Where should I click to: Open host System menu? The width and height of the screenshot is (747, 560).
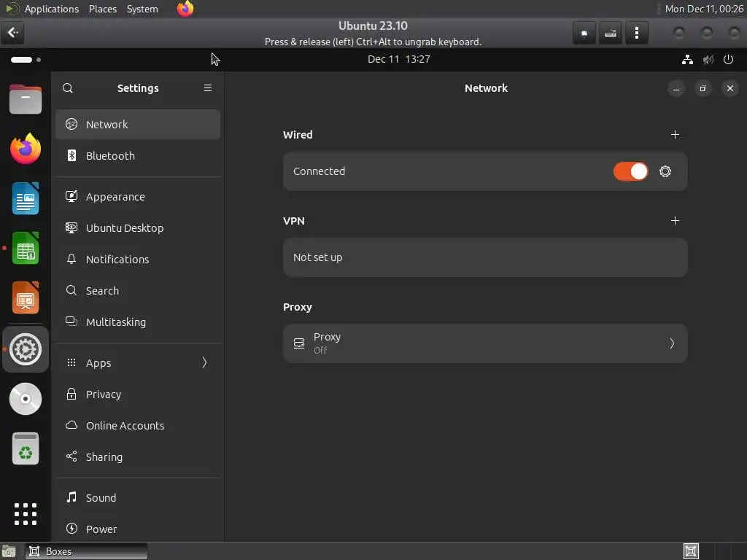pos(142,9)
